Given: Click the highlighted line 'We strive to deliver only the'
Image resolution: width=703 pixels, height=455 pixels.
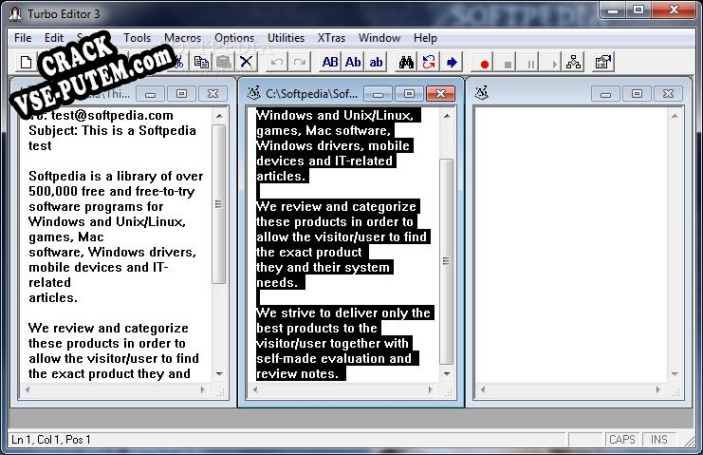Looking at the screenshot, I should pos(343,313).
